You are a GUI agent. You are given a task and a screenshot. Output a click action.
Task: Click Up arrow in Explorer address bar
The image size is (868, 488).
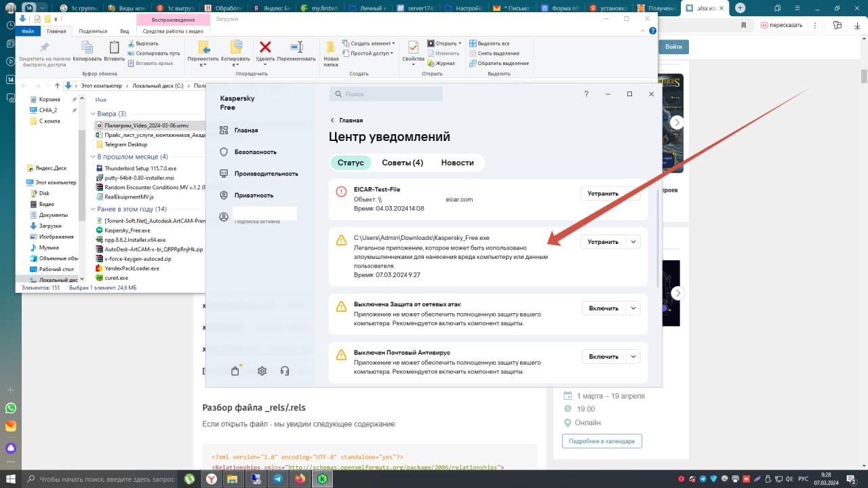pyautogui.click(x=57, y=86)
